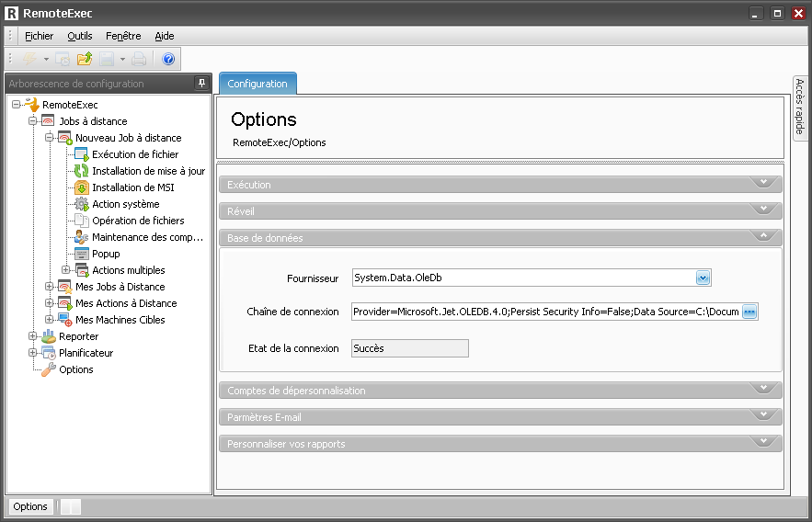Click the scheduled window toolbar icon
The width and height of the screenshot is (812, 522).
[x=63, y=59]
